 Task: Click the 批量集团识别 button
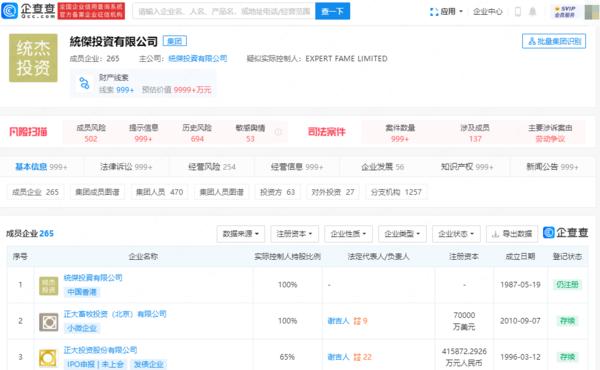coord(554,41)
